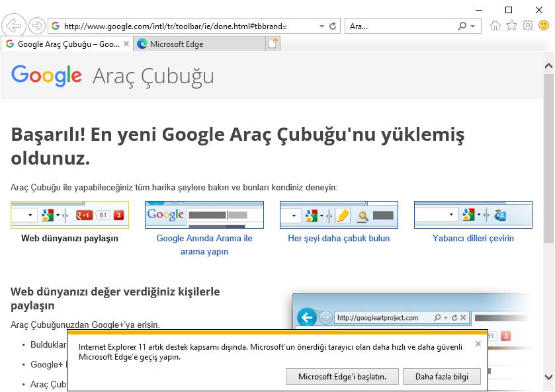Open the Google Anında Arama ile arama yapın link

coord(204,245)
